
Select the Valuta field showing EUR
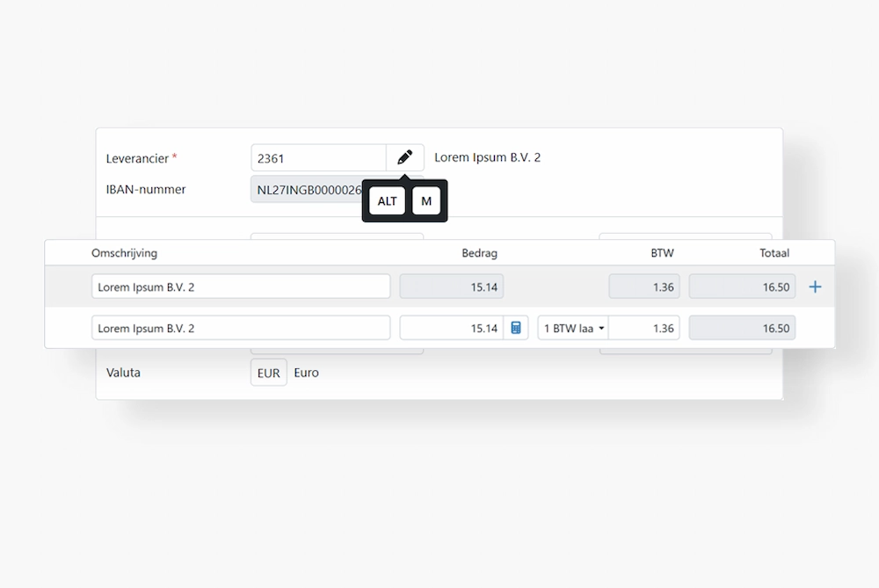click(268, 372)
